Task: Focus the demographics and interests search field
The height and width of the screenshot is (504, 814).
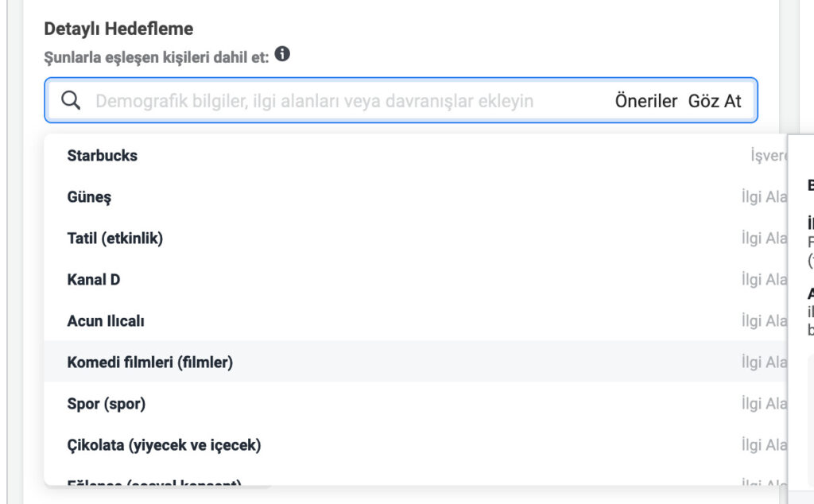Action: (x=314, y=101)
